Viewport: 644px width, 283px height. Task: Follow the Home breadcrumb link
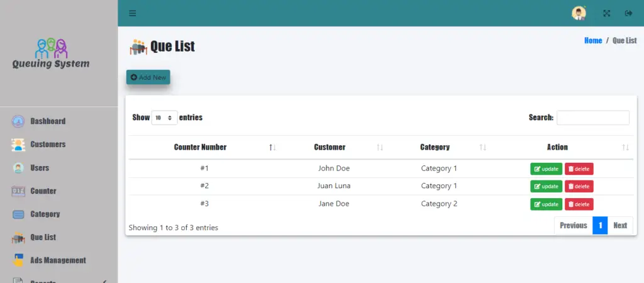(x=593, y=40)
